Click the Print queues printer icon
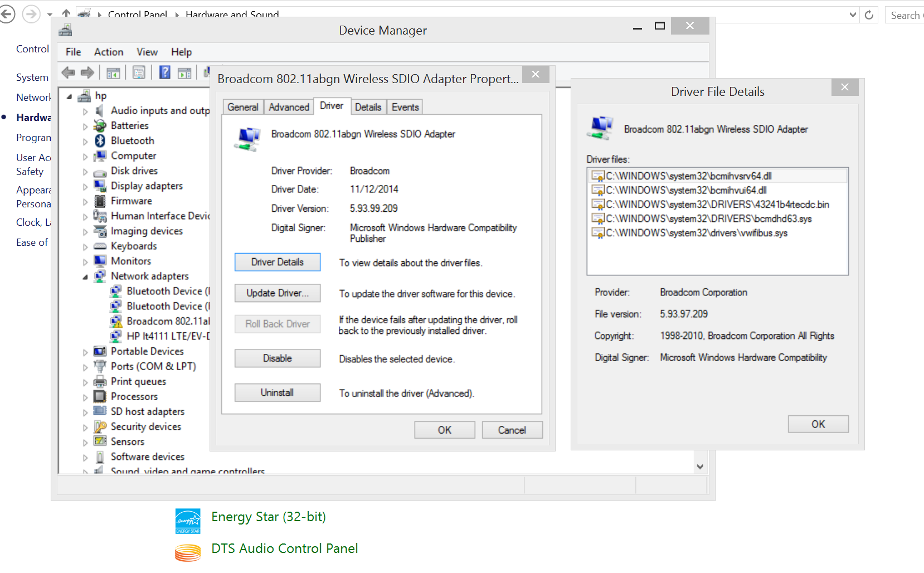924x573 pixels. click(100, 381)
